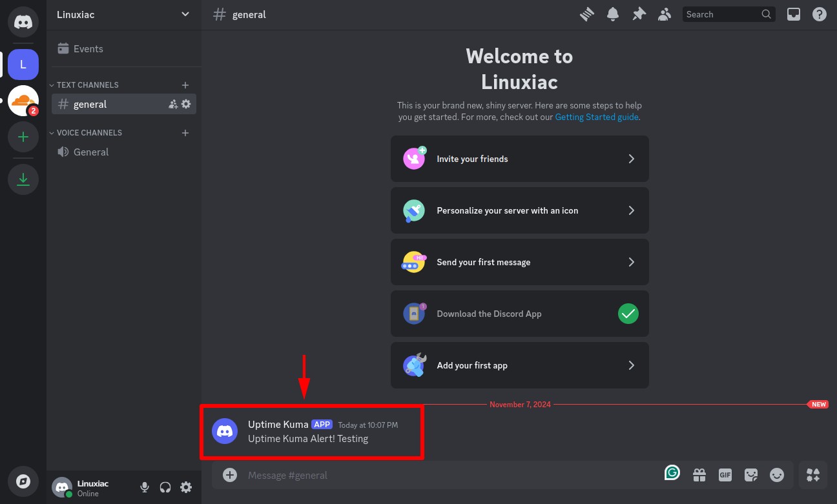
Task: Open the Invite your friends card
Action: 520,159
